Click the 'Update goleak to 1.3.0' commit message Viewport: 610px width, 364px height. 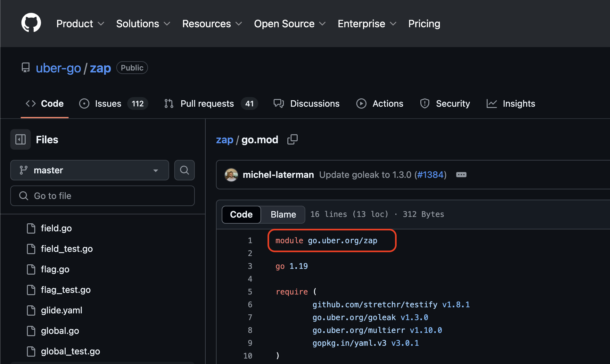365,175
